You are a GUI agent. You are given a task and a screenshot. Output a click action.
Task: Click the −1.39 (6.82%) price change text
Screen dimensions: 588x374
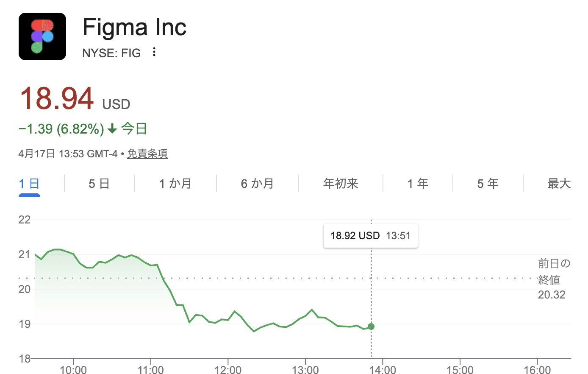click(x=61, y=129)
